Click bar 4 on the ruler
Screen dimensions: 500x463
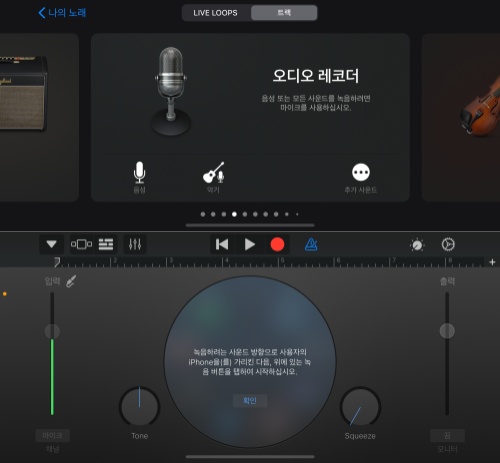point(227,261)
